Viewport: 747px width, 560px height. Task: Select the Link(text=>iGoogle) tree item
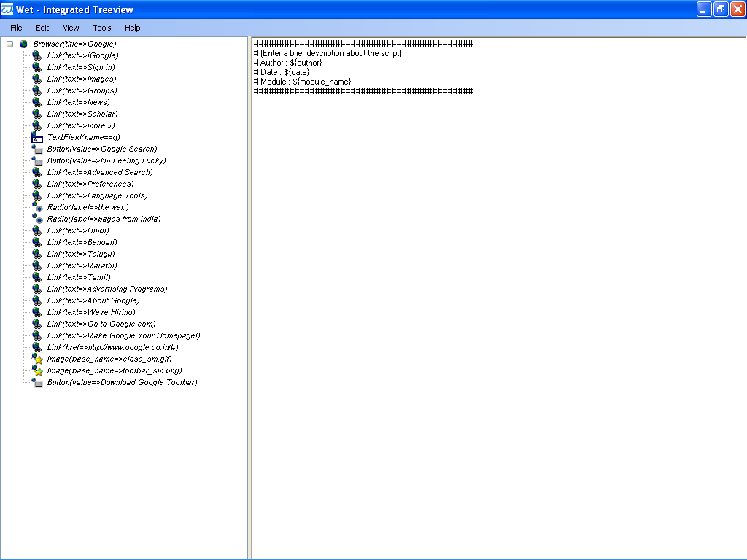83,55
